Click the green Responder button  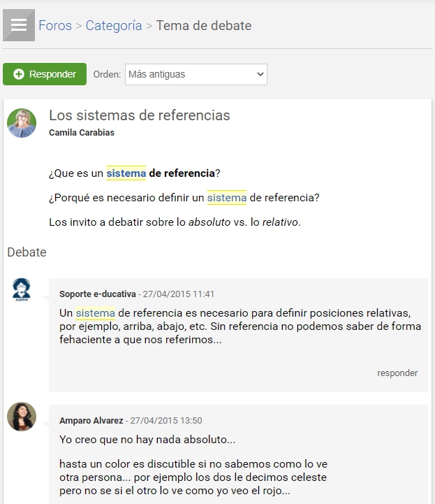45,74
